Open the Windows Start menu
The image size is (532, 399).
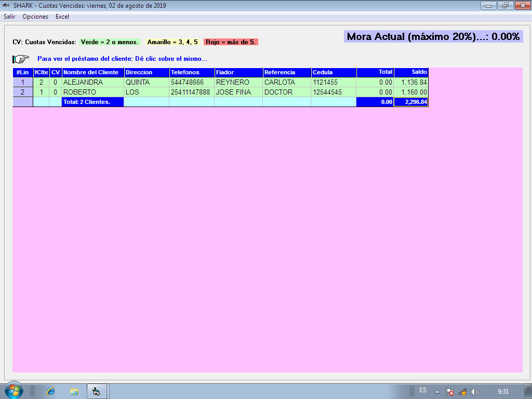pos(13,391)
